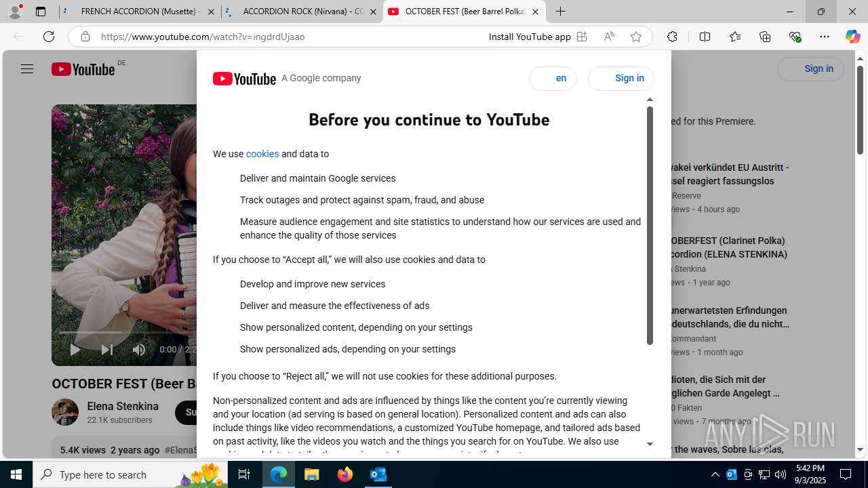The image size is (868, 488).
Task: Click the install app icon in address bar
Action: [582, 37]
